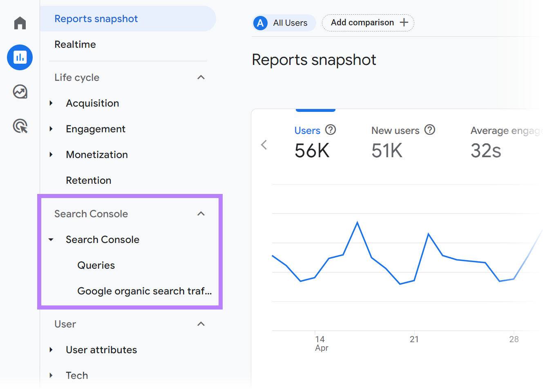Click the April 21 label on the chart axis
This screenshot has height=392, width=543.
click(414, 339)
